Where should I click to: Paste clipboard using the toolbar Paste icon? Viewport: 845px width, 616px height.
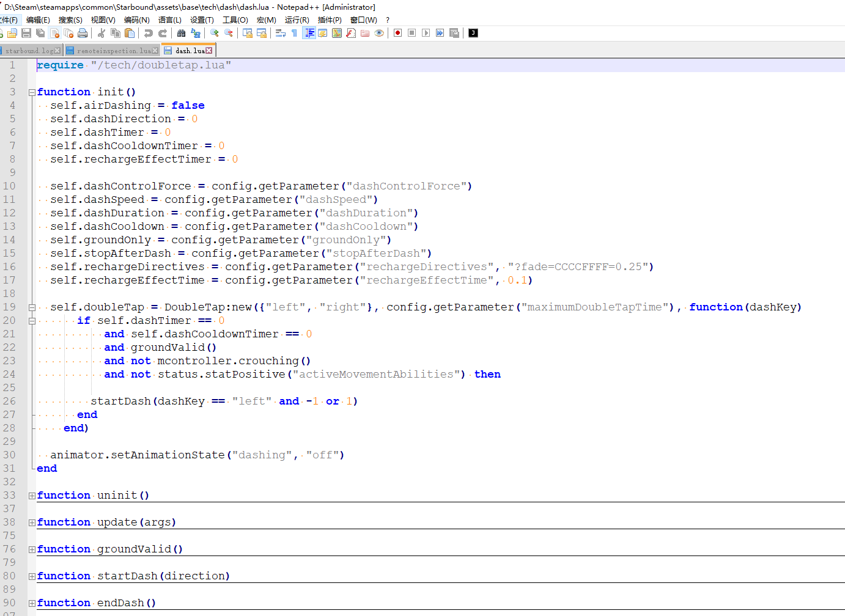pyautogui.click(x=130, y=33)
